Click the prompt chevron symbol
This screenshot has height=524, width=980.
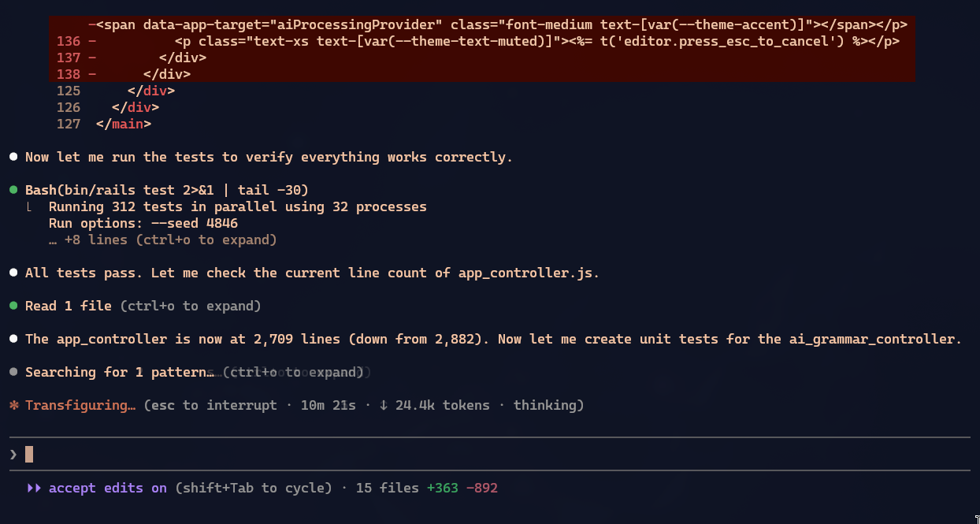(13, 454)
